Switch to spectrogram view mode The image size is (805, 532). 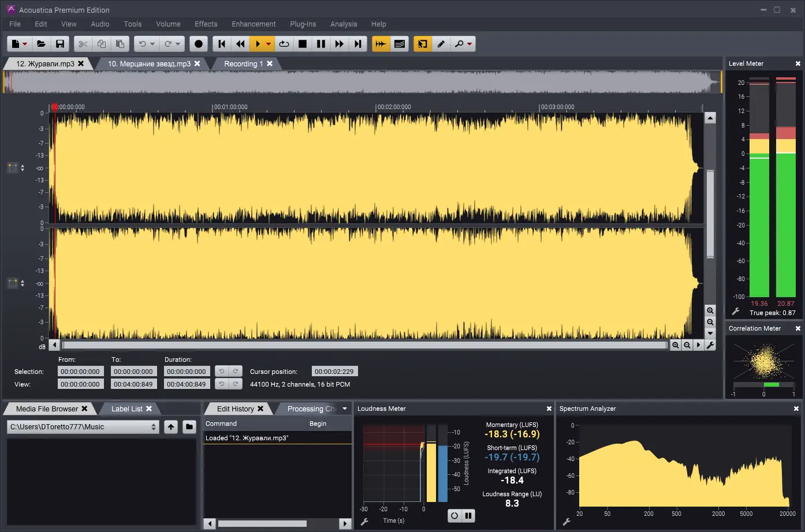coord(400,44)
